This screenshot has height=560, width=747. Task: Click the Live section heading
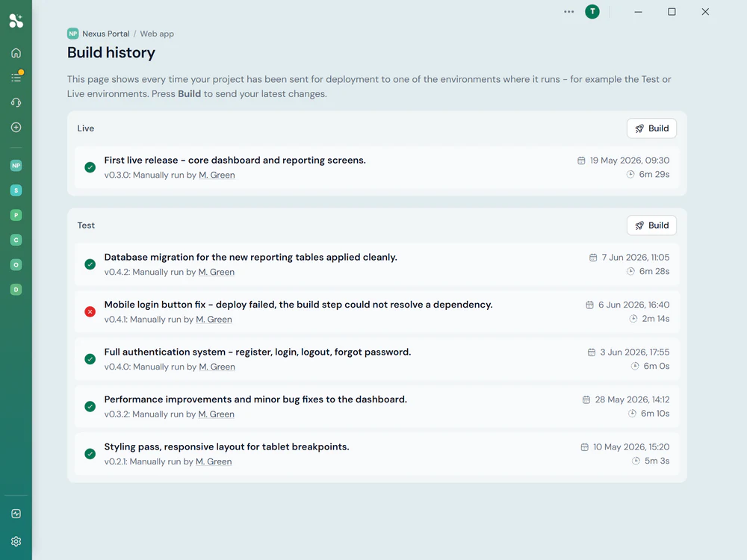86,128
